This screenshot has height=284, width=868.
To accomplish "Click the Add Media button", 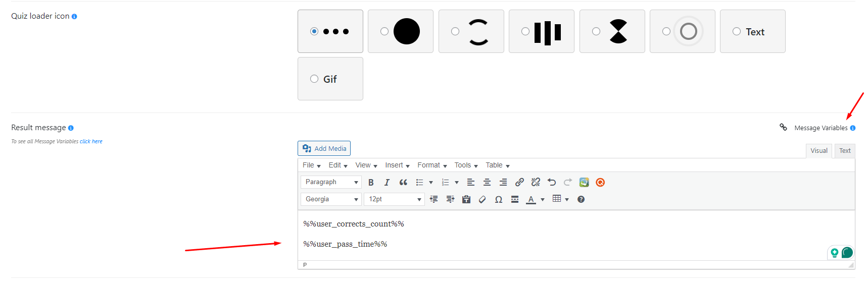I will 324,148.
